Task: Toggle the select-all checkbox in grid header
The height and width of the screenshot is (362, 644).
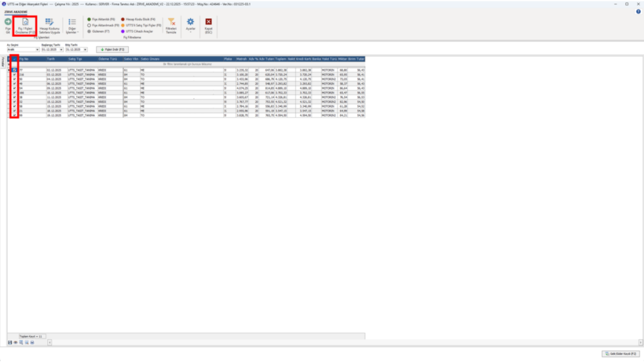Action: (14, 59)
